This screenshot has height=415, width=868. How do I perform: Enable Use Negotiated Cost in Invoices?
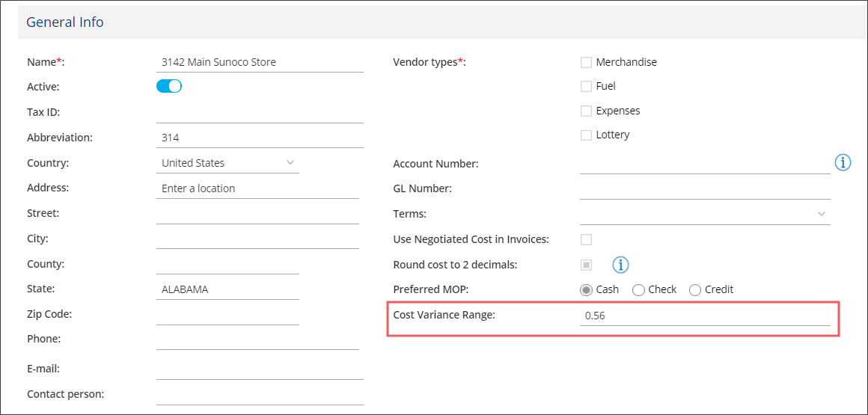[x=586, y=239]
